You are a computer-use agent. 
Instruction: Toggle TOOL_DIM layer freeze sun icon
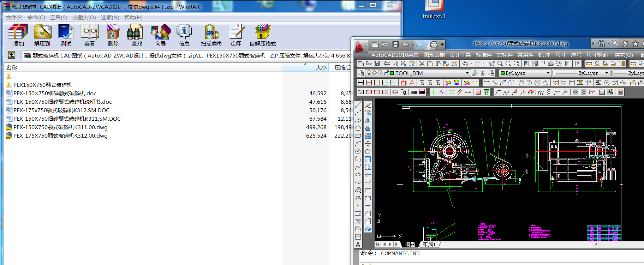pos(374,73)
